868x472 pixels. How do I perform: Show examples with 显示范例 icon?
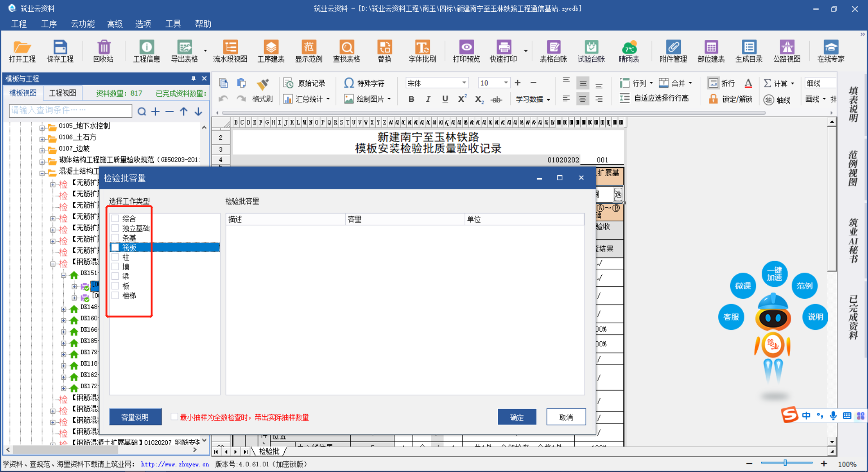point(309,51)
